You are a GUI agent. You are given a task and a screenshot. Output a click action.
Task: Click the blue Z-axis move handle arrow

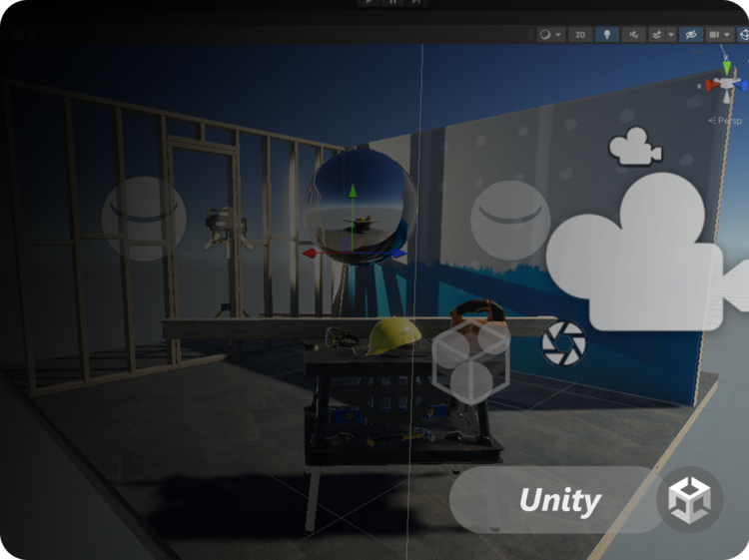(399, 254)
